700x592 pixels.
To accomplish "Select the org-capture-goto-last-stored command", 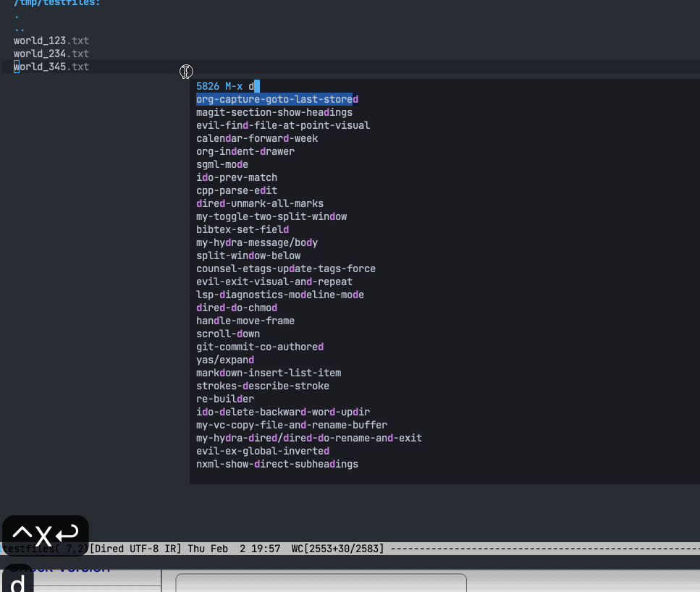I will coord(276,99).
